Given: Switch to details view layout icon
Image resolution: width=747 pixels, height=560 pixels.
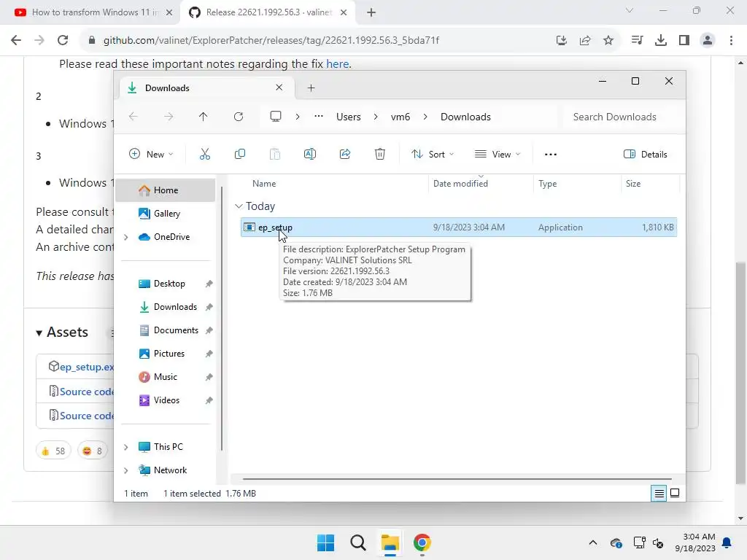Looking at the screenshot, I should coord(659,494).
